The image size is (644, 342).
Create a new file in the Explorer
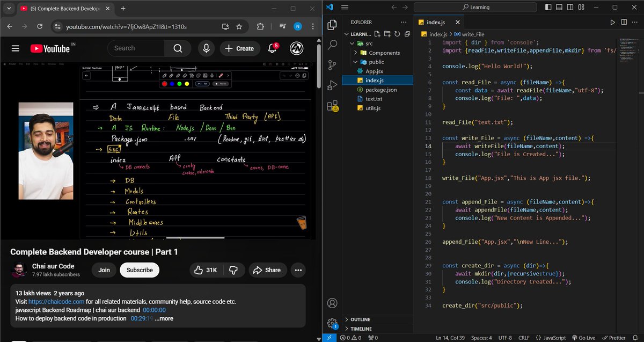(377, 33)
